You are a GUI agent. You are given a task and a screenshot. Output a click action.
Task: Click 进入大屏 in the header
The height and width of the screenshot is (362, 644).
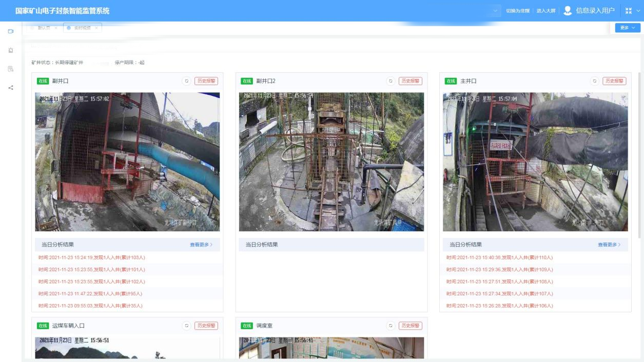(546, 11)
